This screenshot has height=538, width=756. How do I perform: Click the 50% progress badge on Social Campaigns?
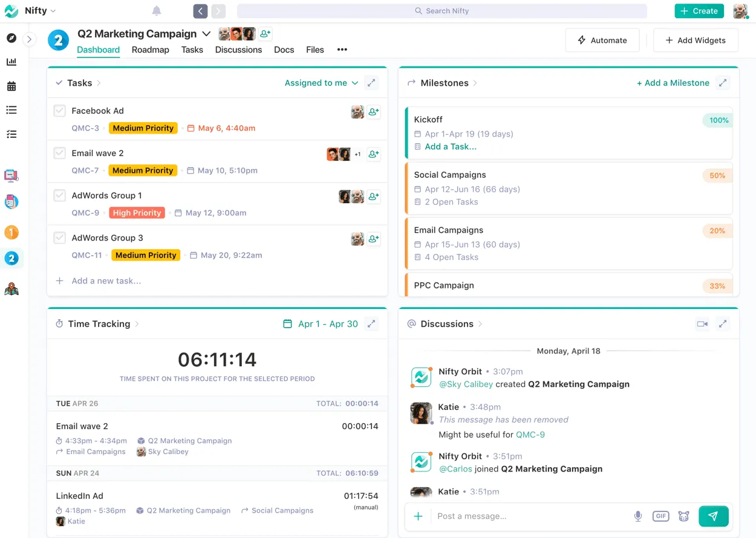click(717, 175)
